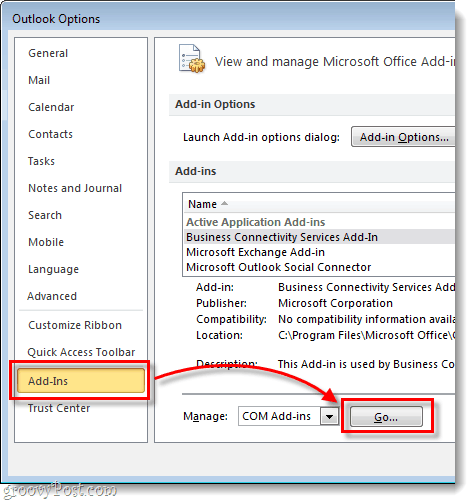475x504 pixels.
Task: Click the Go... button
Action: pos(386,417)
